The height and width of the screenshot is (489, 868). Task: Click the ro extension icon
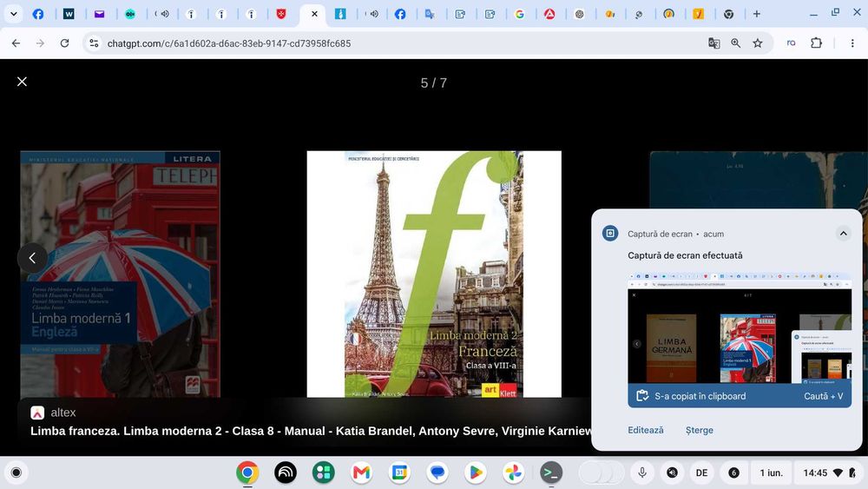coord(791,43)
